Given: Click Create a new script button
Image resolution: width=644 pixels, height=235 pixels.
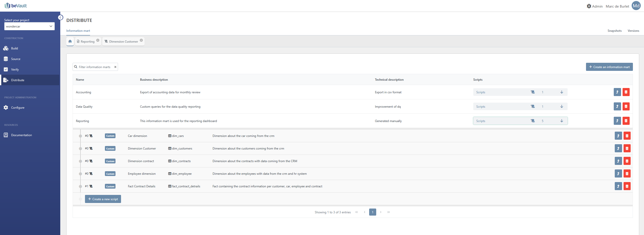Looking at the screenshot, I should pos(103,199).
